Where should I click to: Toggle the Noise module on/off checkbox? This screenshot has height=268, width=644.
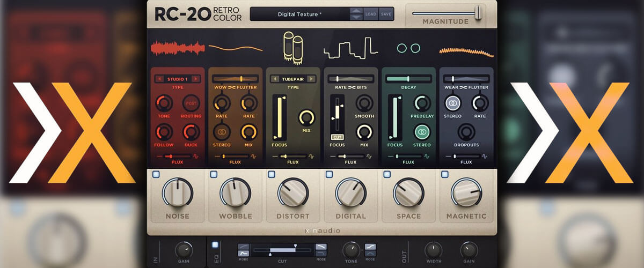(x=156, y=174)
